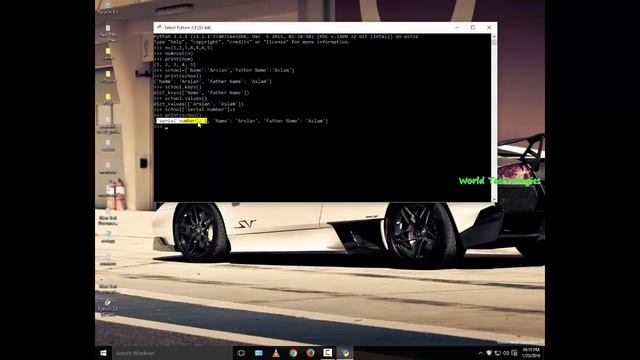Click the dict_values(['Arslan', 'Aslam']) output
The height and width of the screenshot is (360, 640).
pyautogui.click(x=199, y=104)
